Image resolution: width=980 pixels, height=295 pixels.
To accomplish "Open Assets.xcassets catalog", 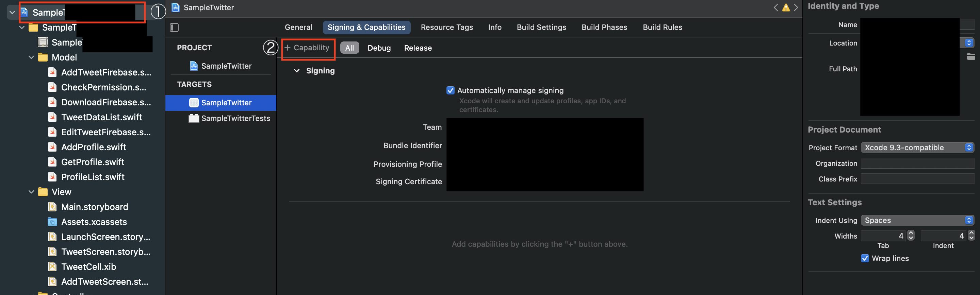I will coord(94,222).
